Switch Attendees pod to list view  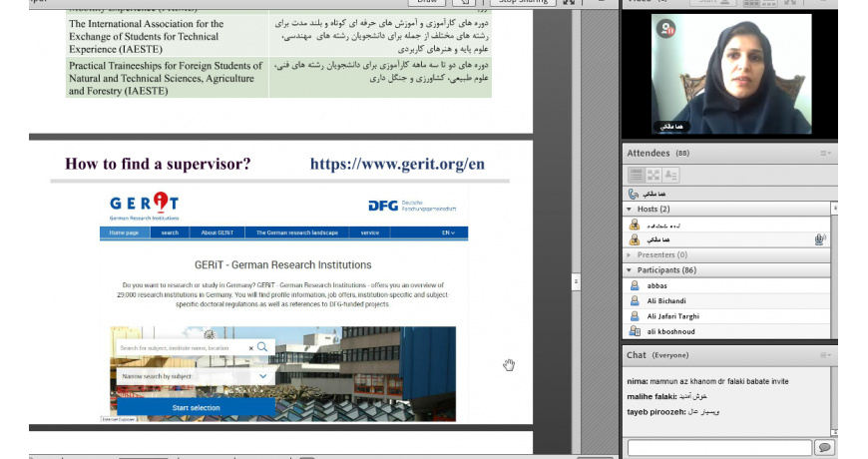point(637,175)
